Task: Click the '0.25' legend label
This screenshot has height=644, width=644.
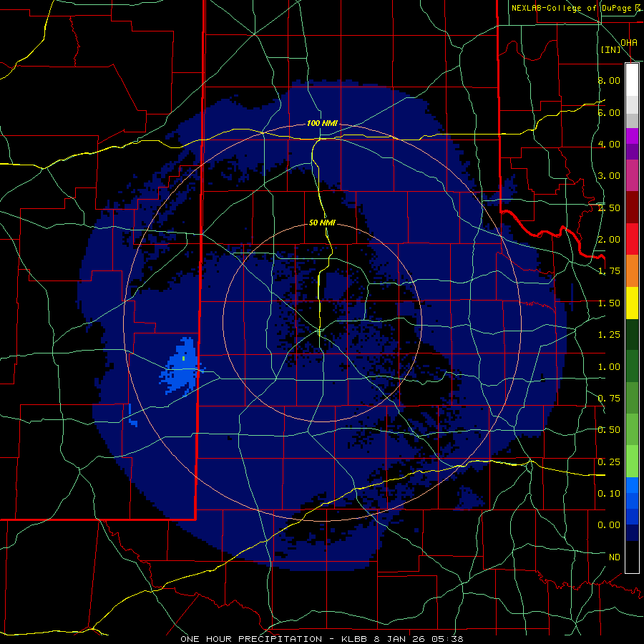Action: pos(609,462)
